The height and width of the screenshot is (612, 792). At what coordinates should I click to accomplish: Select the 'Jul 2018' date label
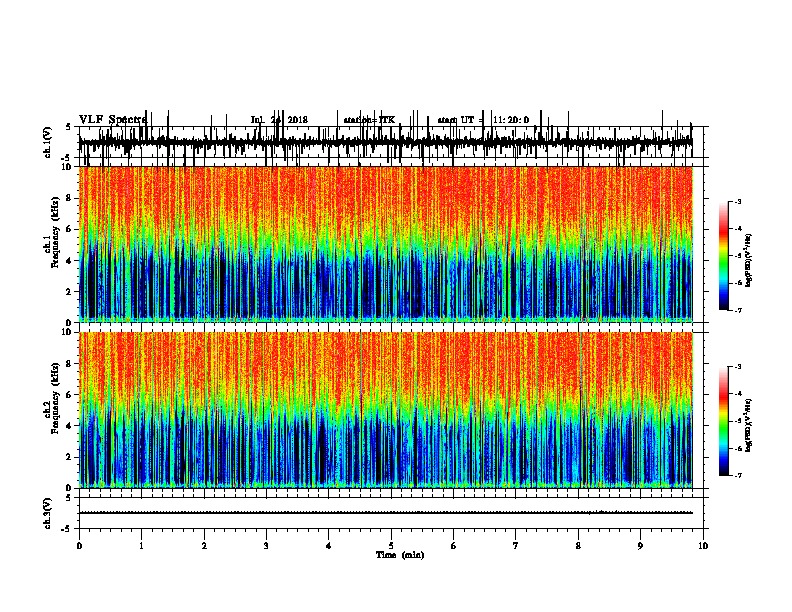coord(279,120)
